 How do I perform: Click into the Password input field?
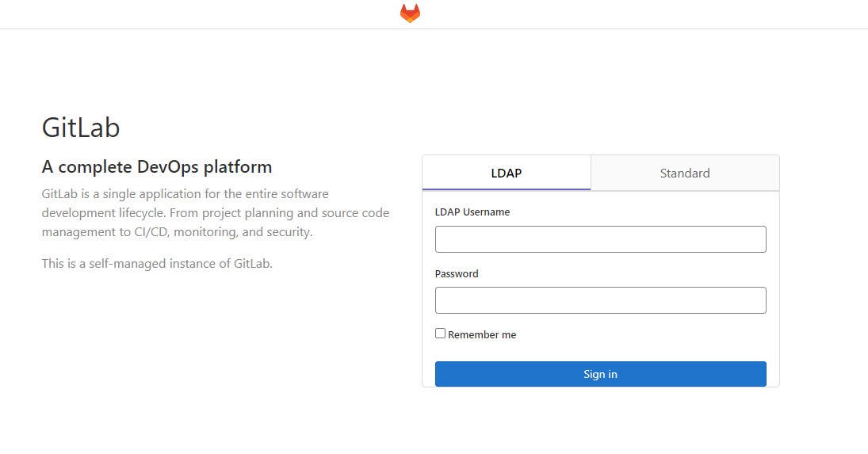tap(600, 300)
